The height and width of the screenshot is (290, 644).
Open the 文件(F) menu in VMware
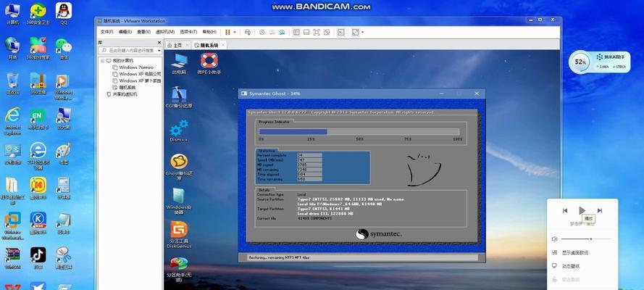coord(106,32)
